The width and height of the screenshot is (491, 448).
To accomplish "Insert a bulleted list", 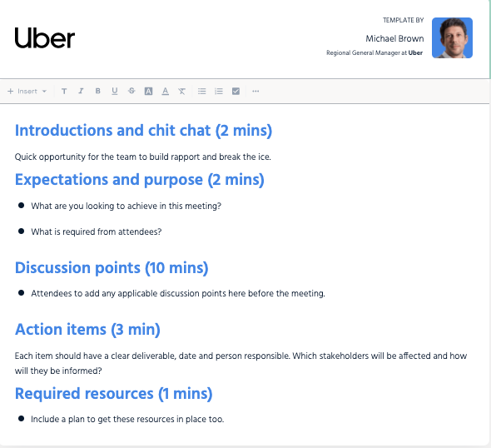I will 202,91.
